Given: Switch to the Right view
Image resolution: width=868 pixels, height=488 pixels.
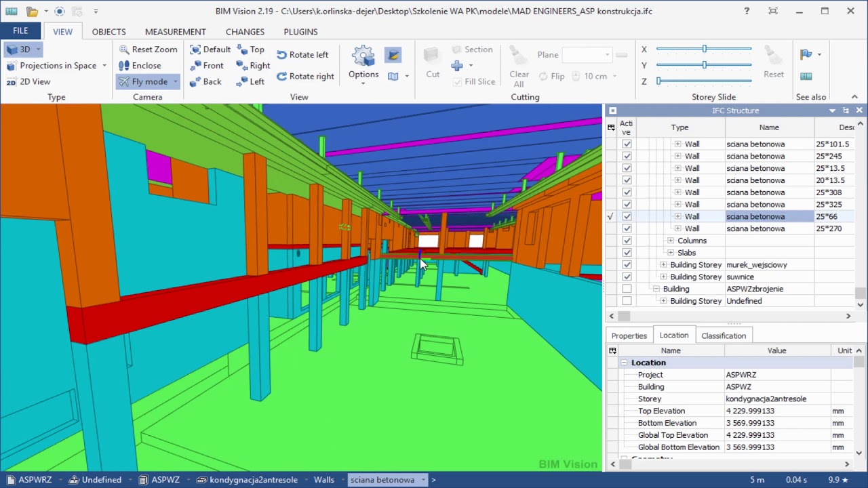Looking at the screenshot, I should 253,66.
